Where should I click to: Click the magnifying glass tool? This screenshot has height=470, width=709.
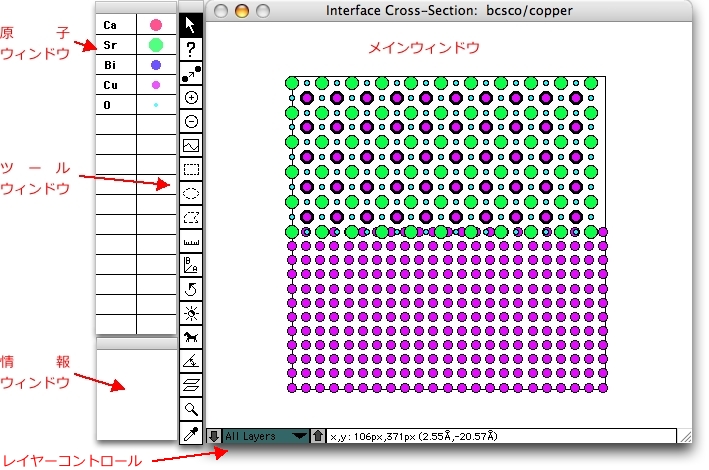coord(191,409)
